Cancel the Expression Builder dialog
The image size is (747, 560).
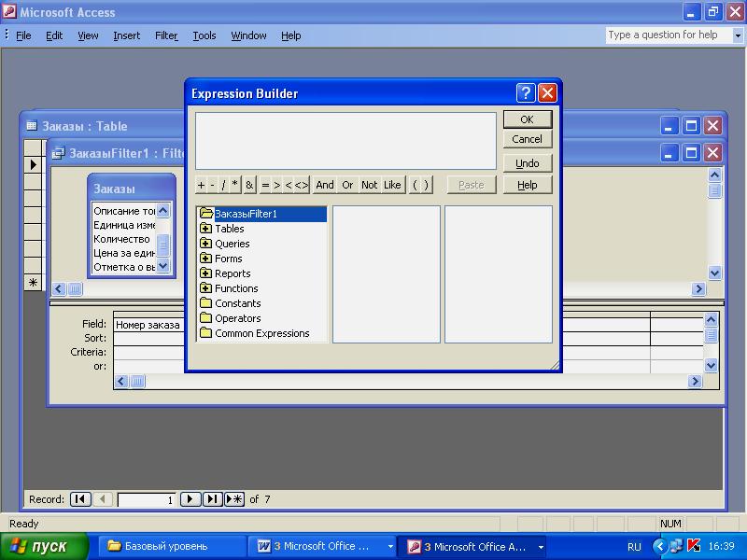pyautogui.click(x=528, y=139)
